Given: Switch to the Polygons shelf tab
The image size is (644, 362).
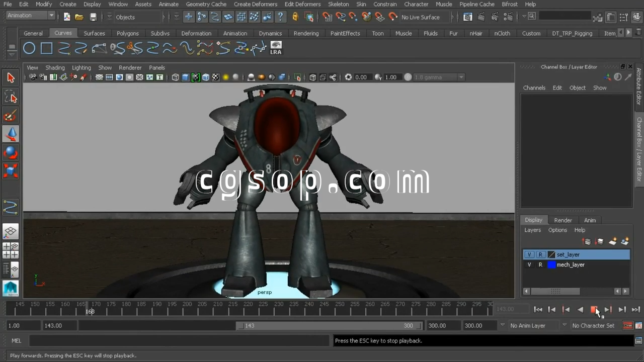Looking at the screenshot, I should click(x=128, y=33).
